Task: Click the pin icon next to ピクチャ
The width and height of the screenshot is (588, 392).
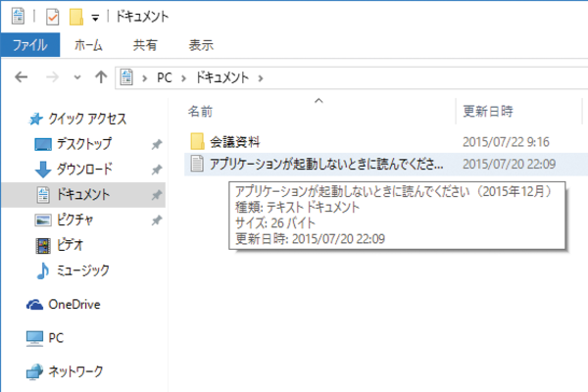Action: pos(157,220)
